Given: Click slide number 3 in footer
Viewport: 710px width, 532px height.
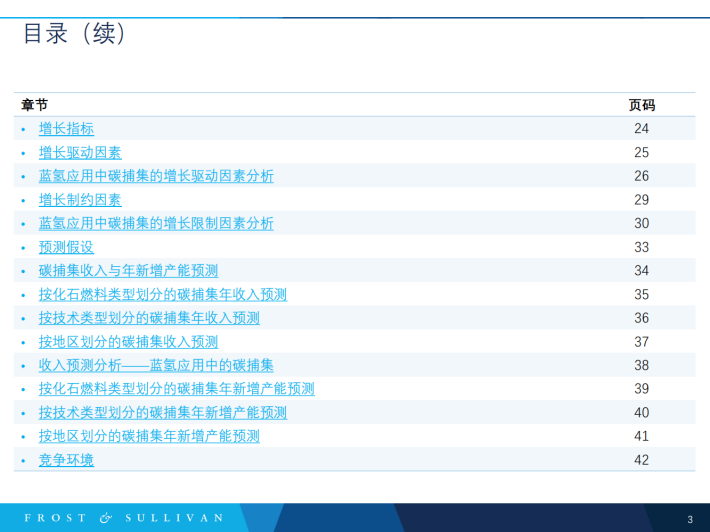Looking at the screenshot, I should [690, 519].
